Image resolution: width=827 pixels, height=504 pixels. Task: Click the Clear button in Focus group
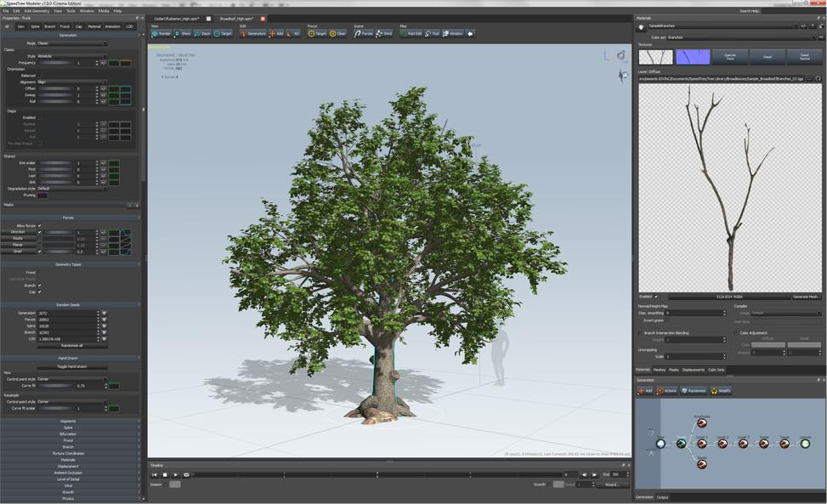click(x=337, y=33)
